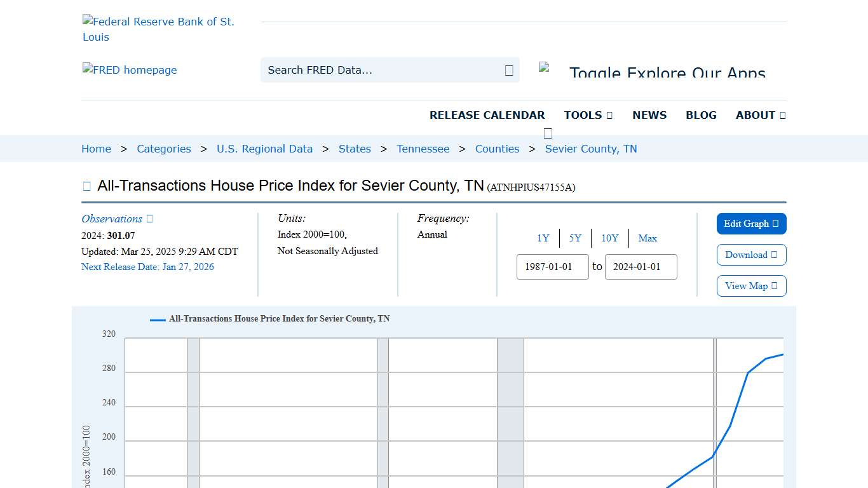Select the 10Y date range option
The height and width of the screenshot is (488, 868).
(x=609, y=238)
